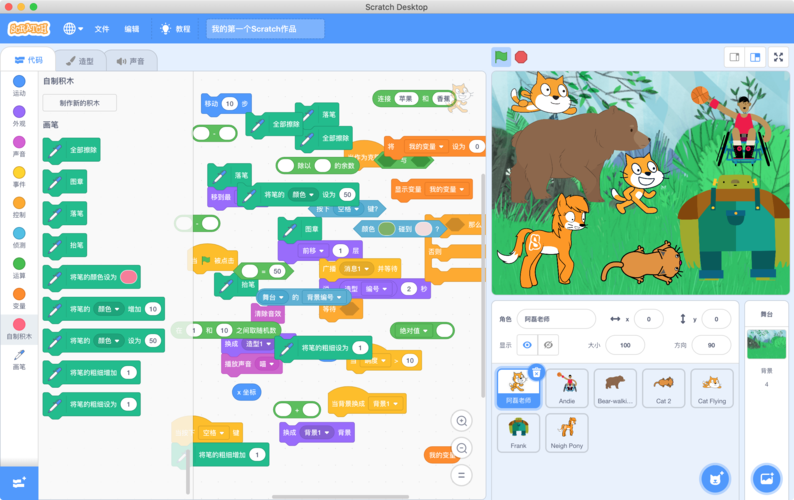Image resolution: width=794 pixels, height=500 pixels.
Task: Click the 制作新的积木 button
Action: pos(80,103)
